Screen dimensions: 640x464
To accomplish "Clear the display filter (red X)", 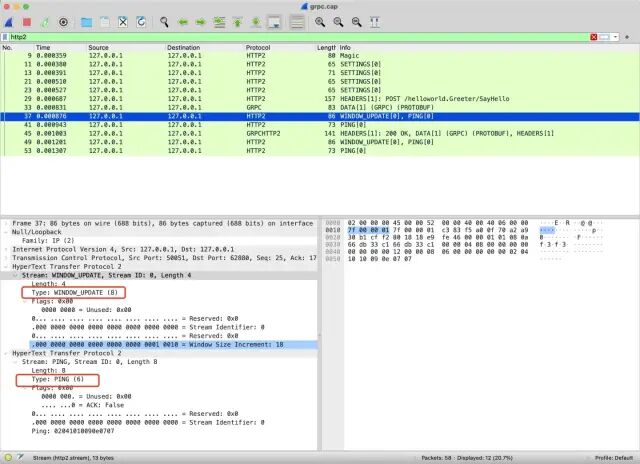I will [594, 37].
